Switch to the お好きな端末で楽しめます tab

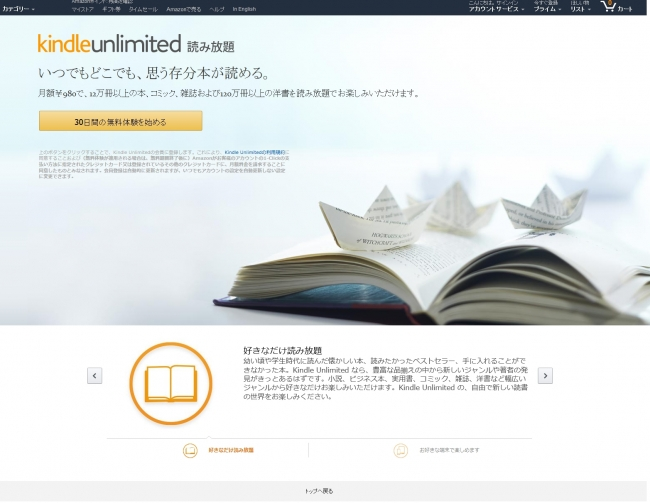[448, 450]
